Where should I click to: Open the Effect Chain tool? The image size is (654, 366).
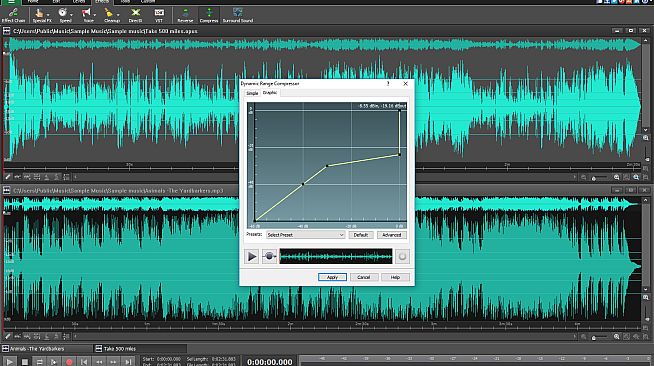click(13, 15)
